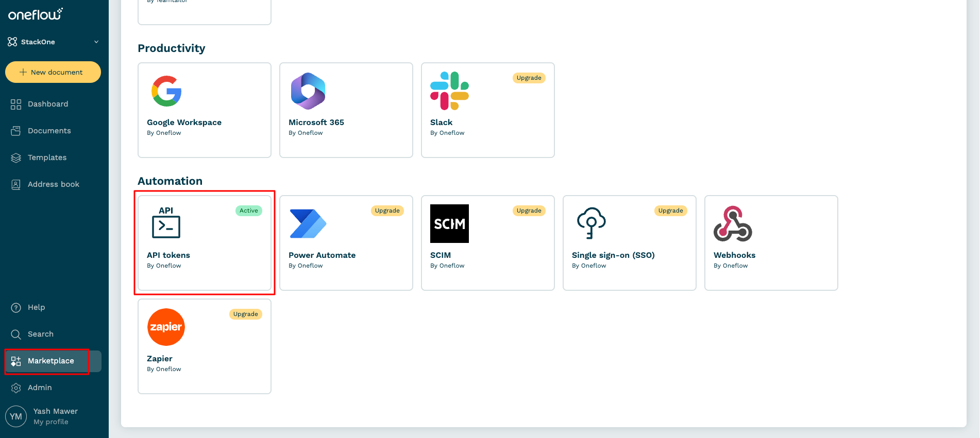Click Upgrade badge on Zapier card
The width and height of the screenshot is (980, 438).
tap(246, 314)
